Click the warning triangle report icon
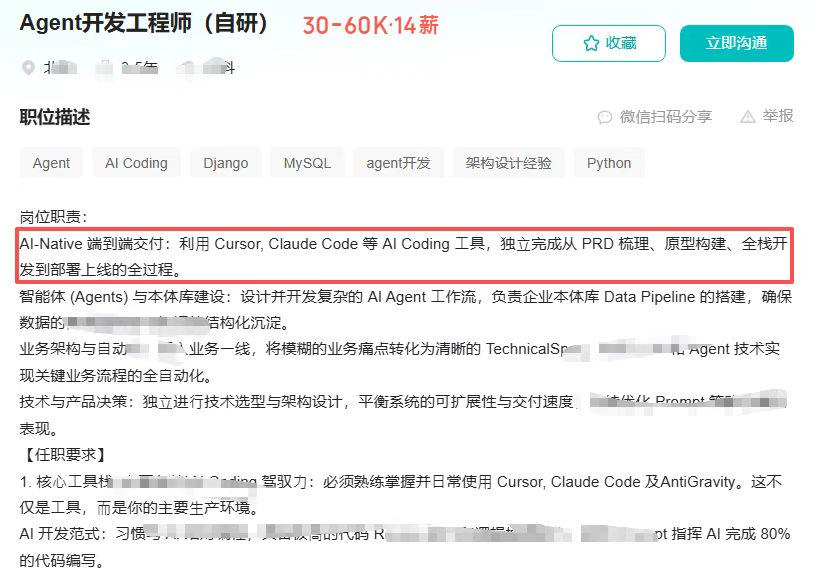 [x=748, y=117]
